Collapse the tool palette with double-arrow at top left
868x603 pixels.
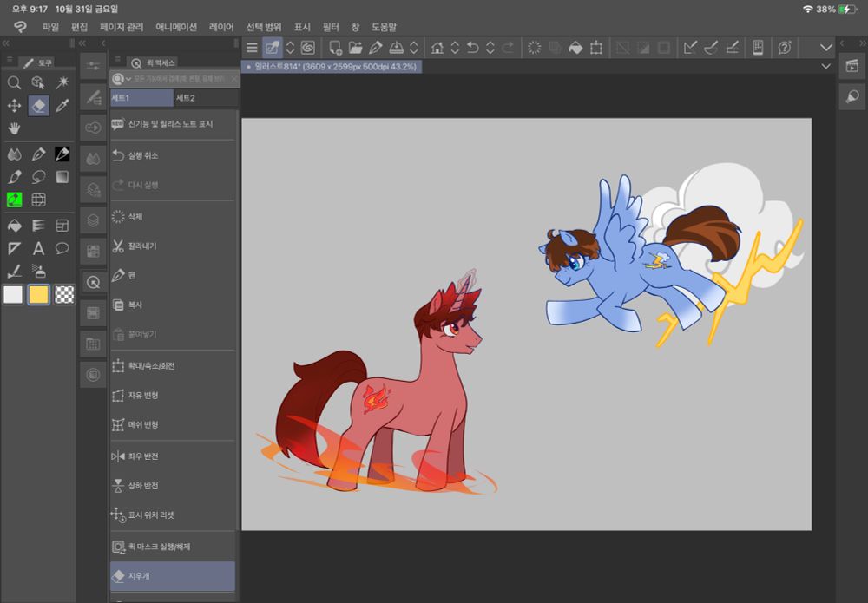(x=6, y=43)
